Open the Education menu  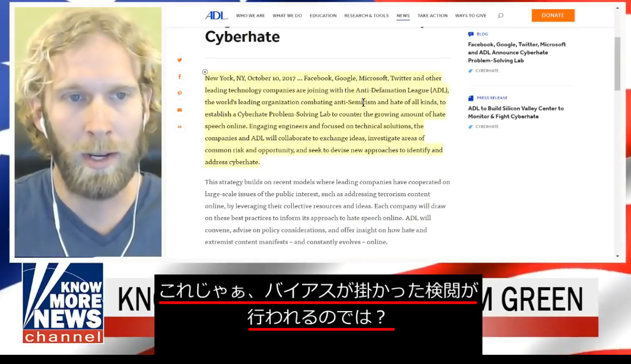click(x=323, y=16)
